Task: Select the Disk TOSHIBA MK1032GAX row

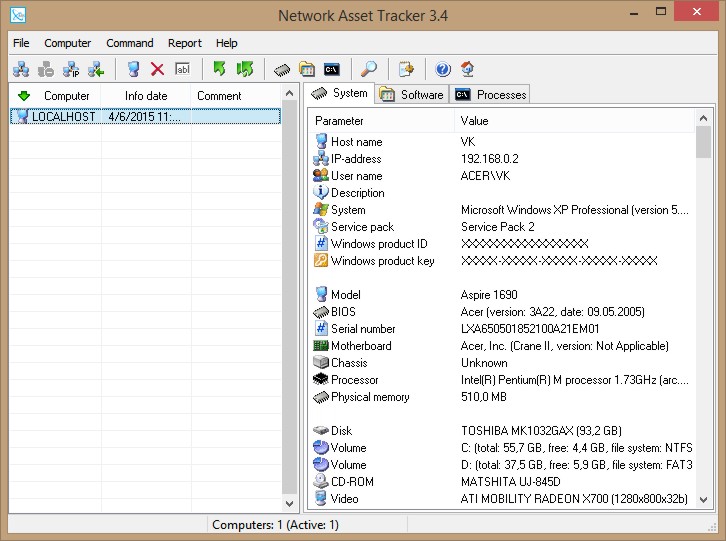Action: 502,431
